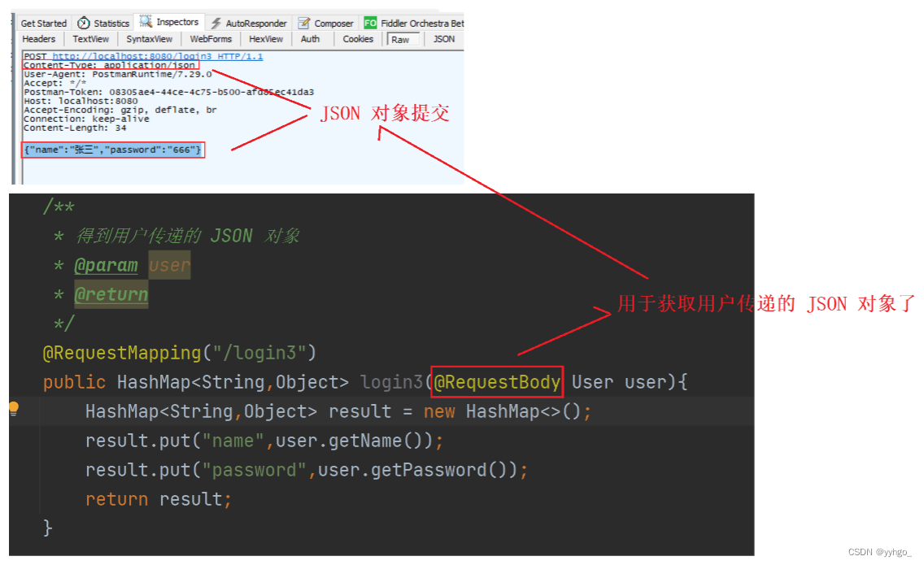The width and height of the screenshot is (924, 565).
Task: Click the Content-Length: 34 header line
Action: [75, 128]
